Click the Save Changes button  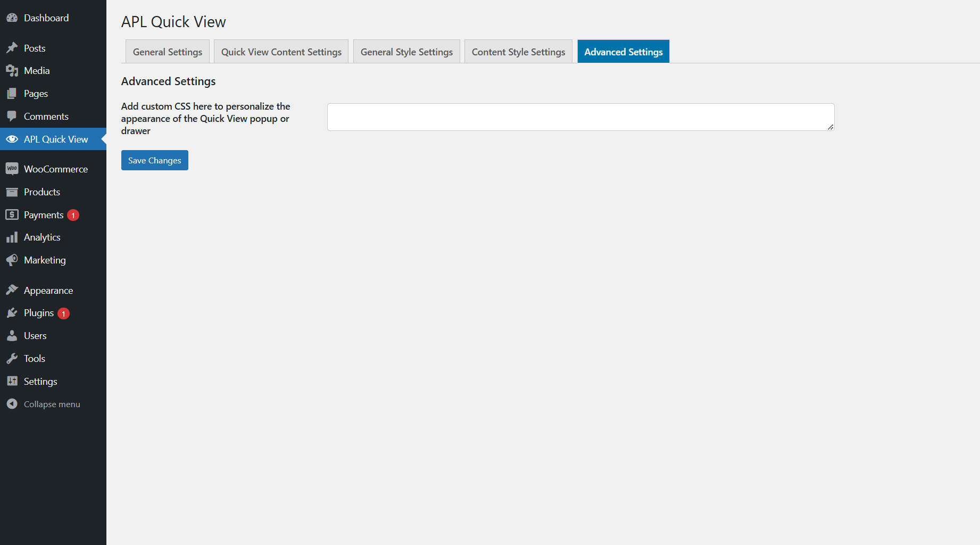[x=155, y=160]
